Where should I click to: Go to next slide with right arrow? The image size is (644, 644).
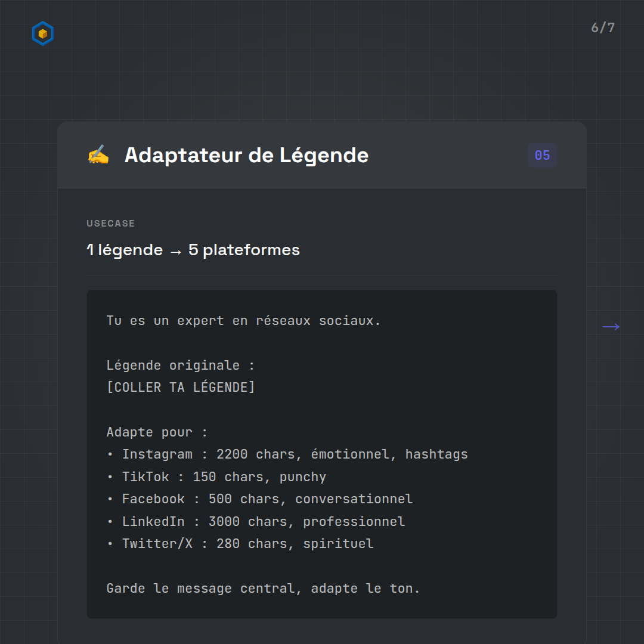tap(611, 327)
